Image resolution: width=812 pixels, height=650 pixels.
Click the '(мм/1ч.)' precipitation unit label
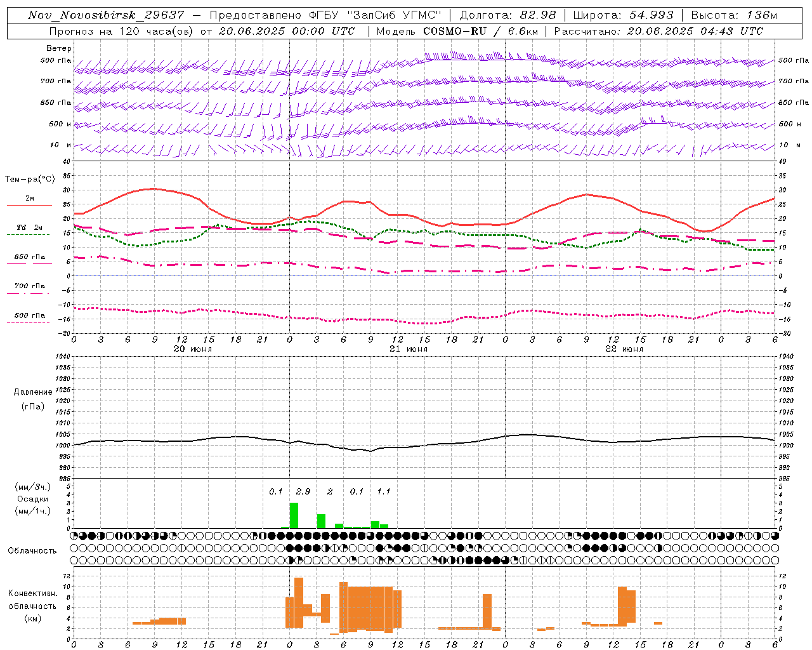(33, 511)
